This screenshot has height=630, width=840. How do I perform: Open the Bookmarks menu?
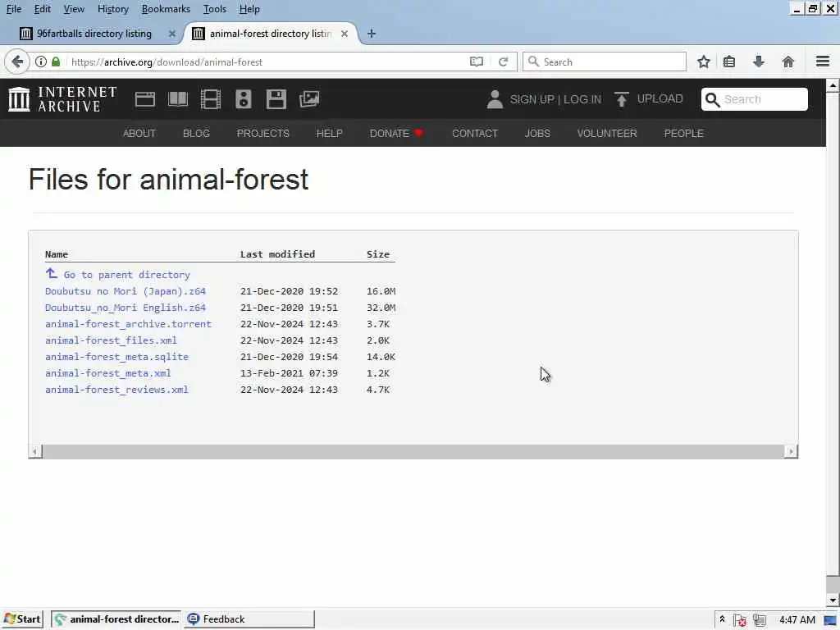click(166, 9)
